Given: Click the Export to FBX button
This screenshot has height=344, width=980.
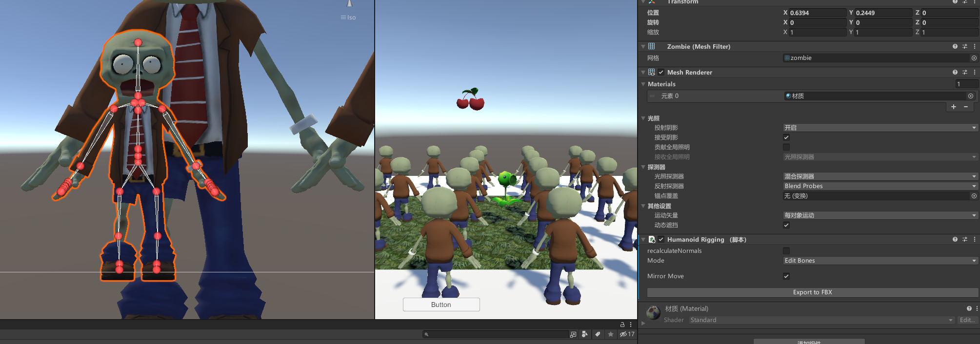Looking at the screenshot, I should click(x=813, y=292).
